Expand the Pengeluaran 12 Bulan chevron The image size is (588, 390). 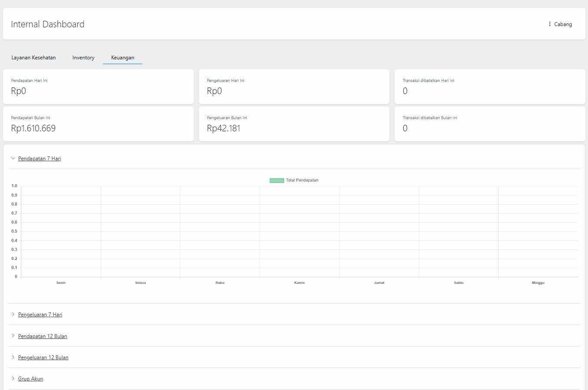tap(13, 357)
